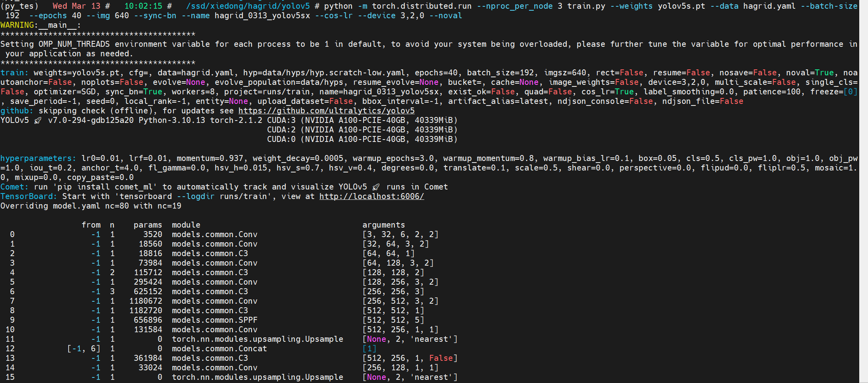
Task: Open the github.com/ultralytics/yolov5 link
Action: click(x=327, y=111)
